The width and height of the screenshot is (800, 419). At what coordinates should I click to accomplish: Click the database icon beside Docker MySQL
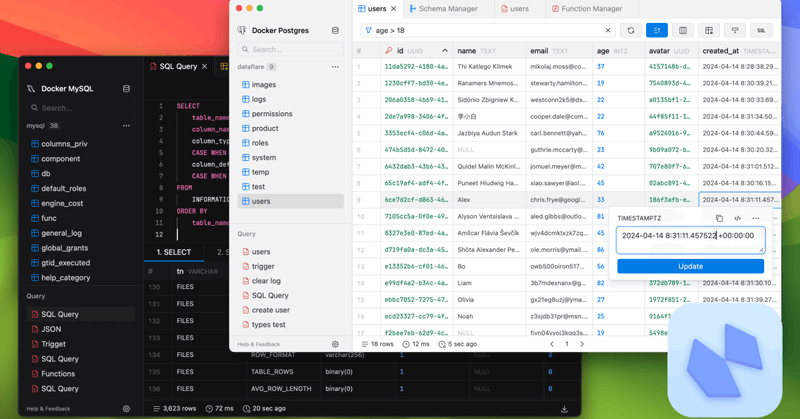126,89
